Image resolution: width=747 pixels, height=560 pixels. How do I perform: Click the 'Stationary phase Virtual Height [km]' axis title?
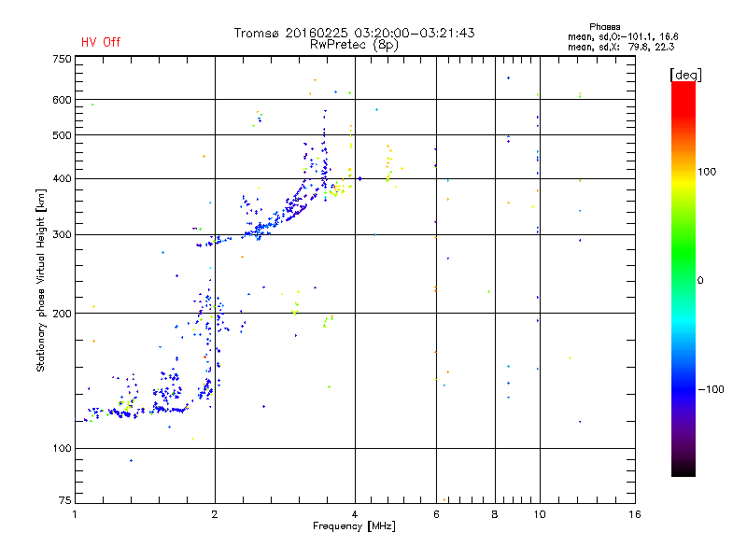(41, 280)
